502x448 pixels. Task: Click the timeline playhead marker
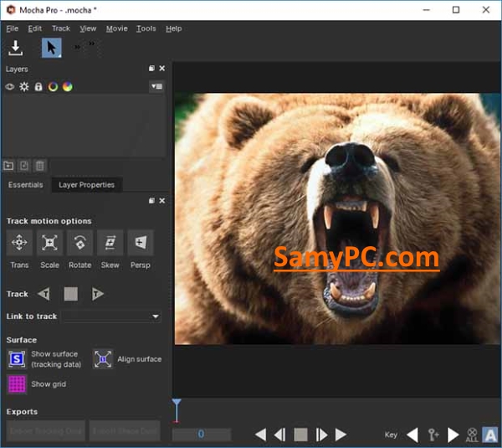pos(177,410)
